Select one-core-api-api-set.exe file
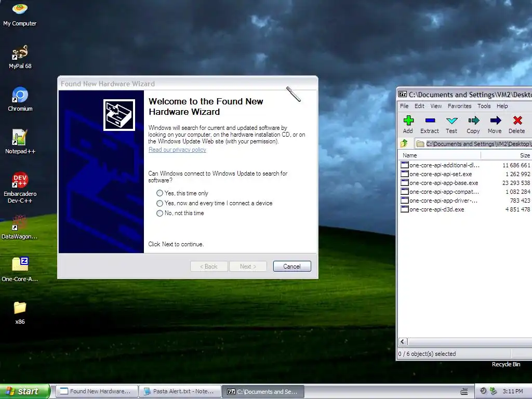532x399 pixels. 436,174
